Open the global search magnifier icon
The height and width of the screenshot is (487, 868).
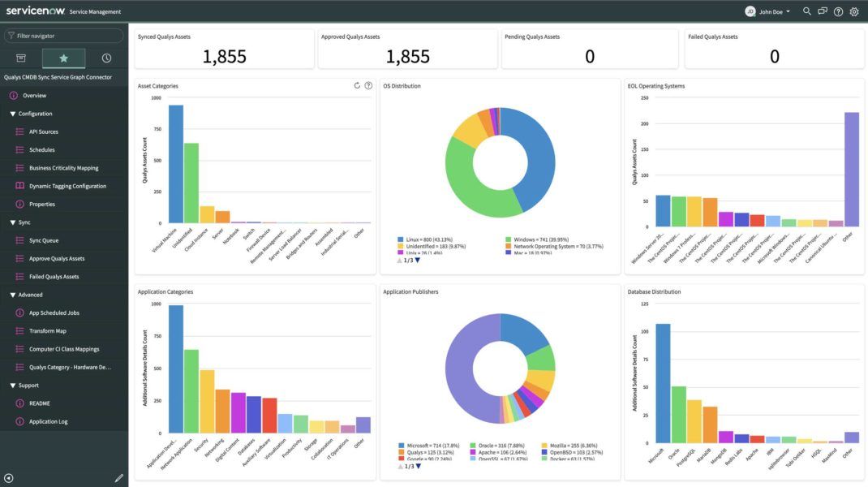click(806, 11)
